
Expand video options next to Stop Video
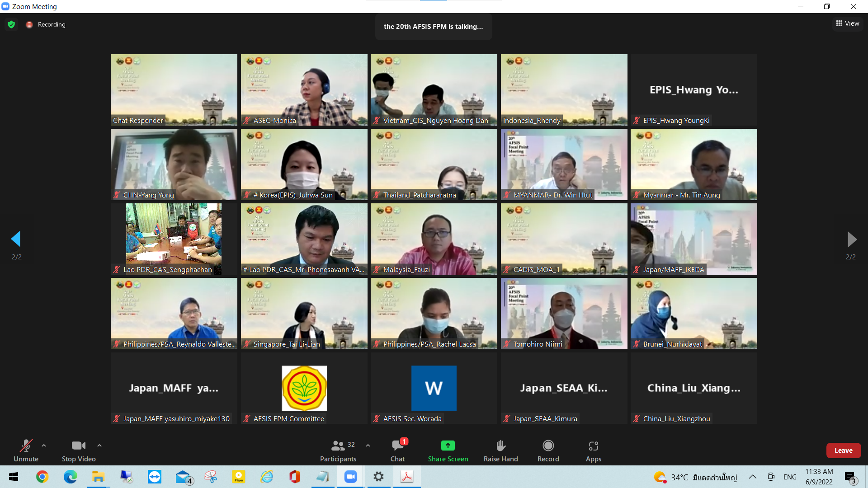tap(99, 446)
